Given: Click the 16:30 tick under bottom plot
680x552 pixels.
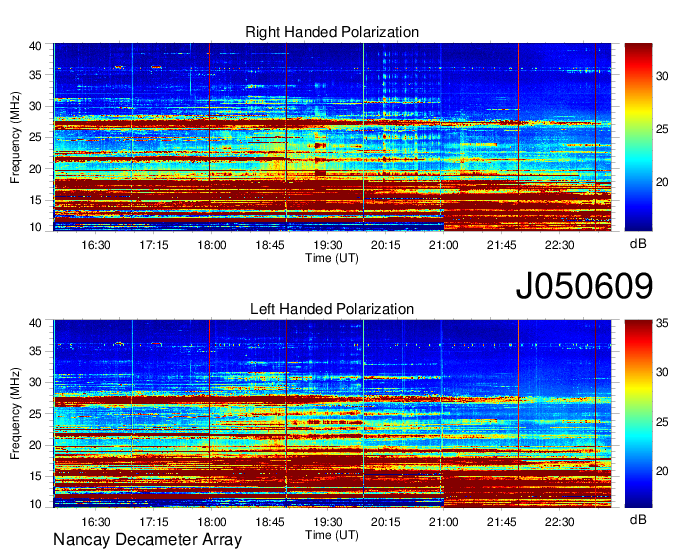Looking at the screenshot, I should pyautogui.click(x=96, y=522).
